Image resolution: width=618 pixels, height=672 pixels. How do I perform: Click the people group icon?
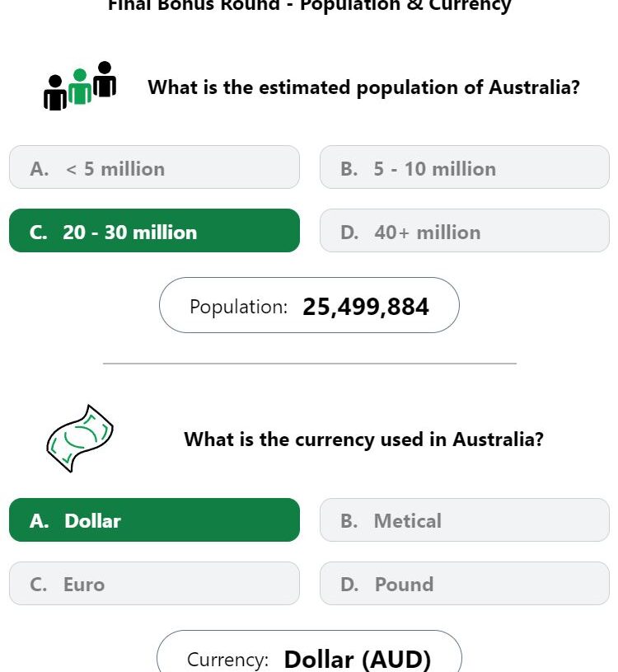tap(80, 86)
